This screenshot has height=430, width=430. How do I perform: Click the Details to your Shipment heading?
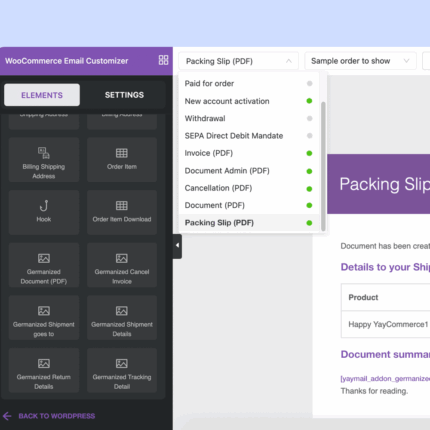pos(385,267)
